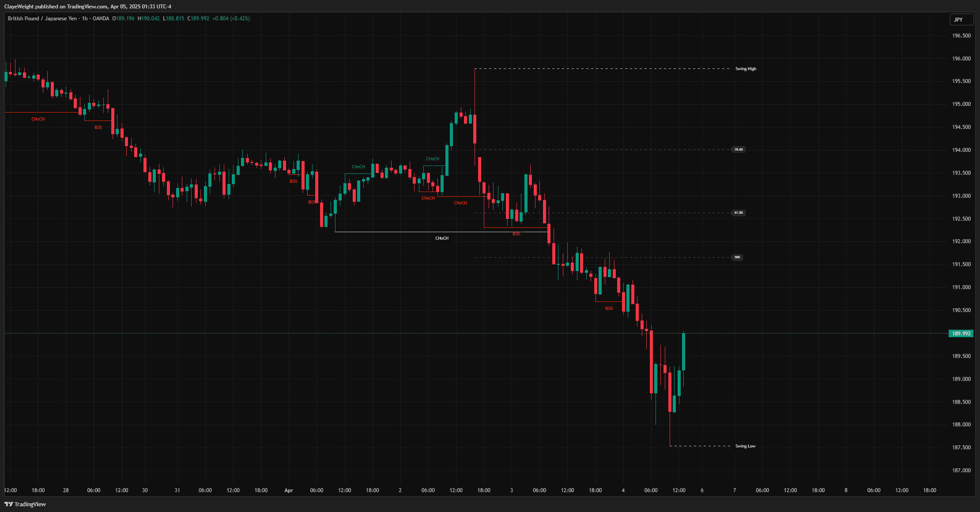Select the 192.000 price axis label

(x=962, y=241)
